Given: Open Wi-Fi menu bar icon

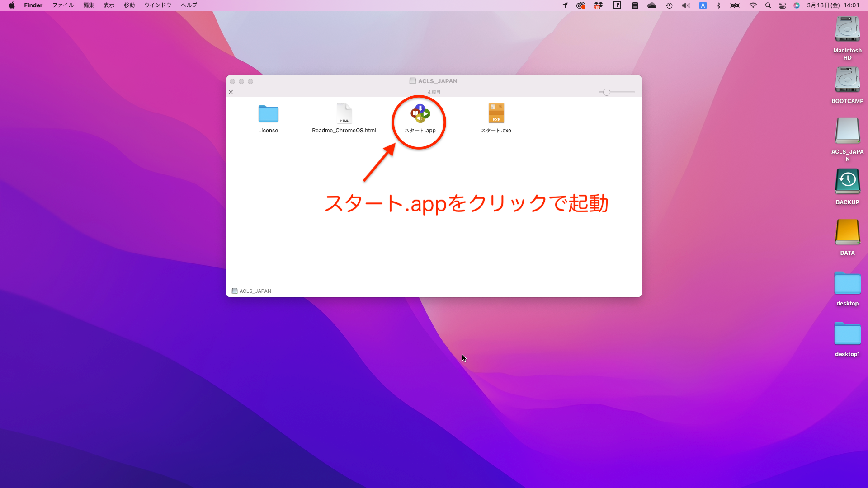Looking at the screenshot, I should point(753,5).
